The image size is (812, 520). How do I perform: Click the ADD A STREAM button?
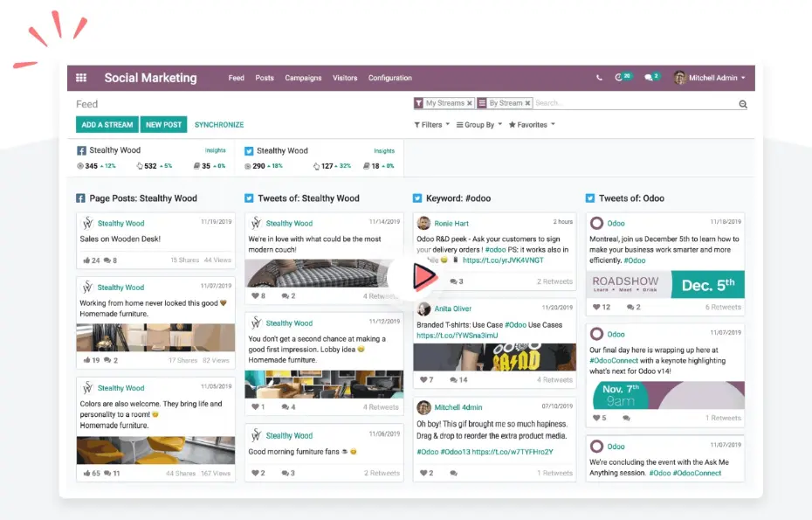coord(107,124)
